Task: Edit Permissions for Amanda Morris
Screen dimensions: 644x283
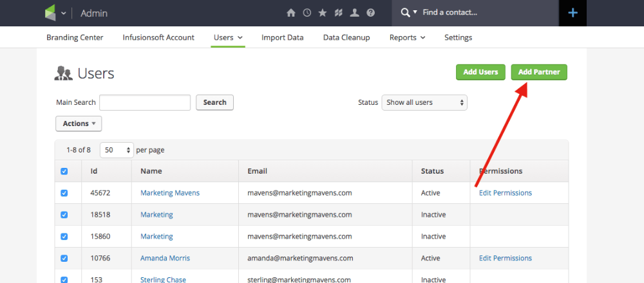Action: pyautogui.click(x=505, y=258)
